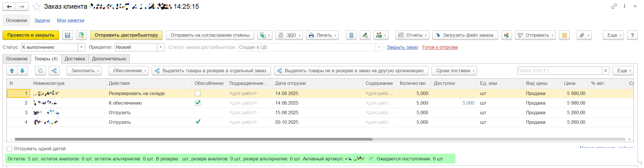The width and height of the screenshot is (644, 168).
Task: Get link via the chain icon
Action: (614, 6)
